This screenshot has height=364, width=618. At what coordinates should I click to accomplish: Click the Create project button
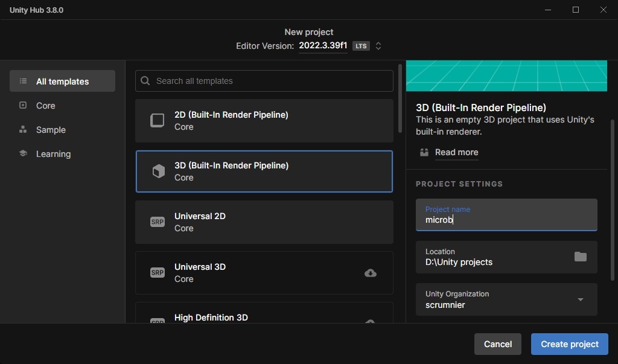[570, 344]
